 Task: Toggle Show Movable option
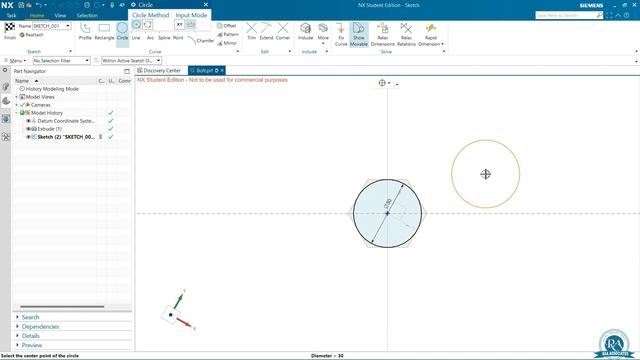pos(358,34)
